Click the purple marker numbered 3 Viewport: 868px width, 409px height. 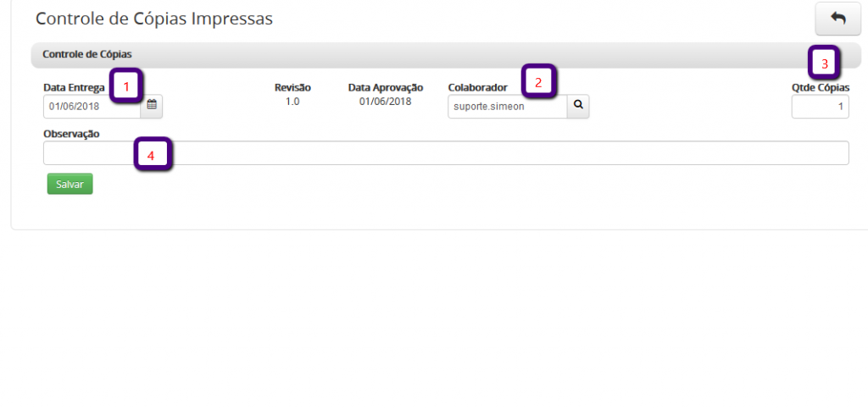click(824, 63)
